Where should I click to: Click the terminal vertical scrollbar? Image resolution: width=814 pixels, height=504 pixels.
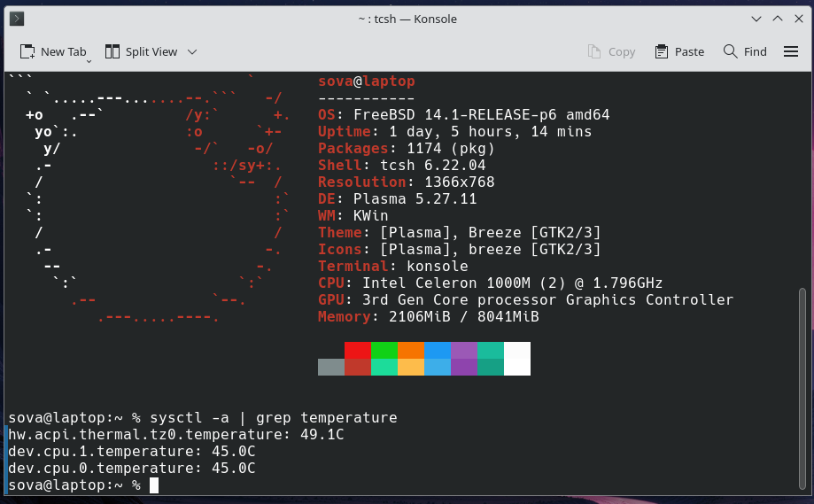(802, 389)
